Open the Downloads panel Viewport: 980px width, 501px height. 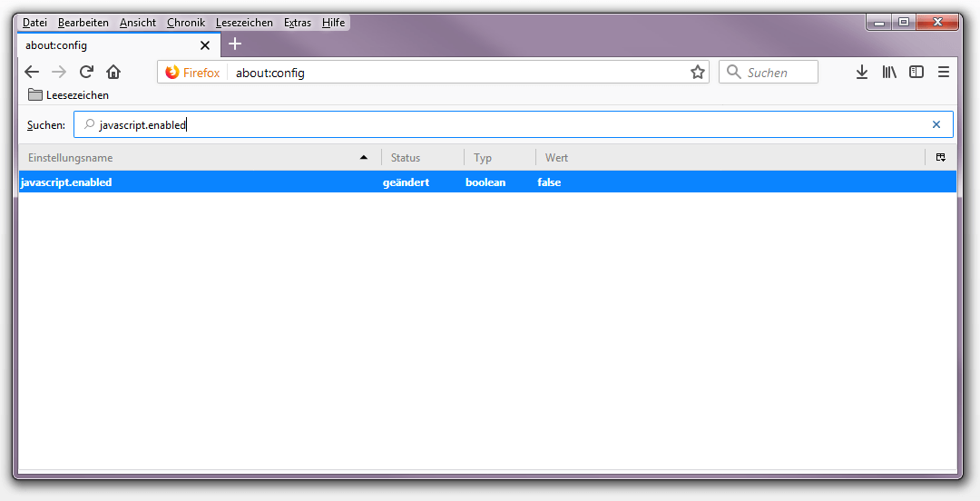point(862,73)
